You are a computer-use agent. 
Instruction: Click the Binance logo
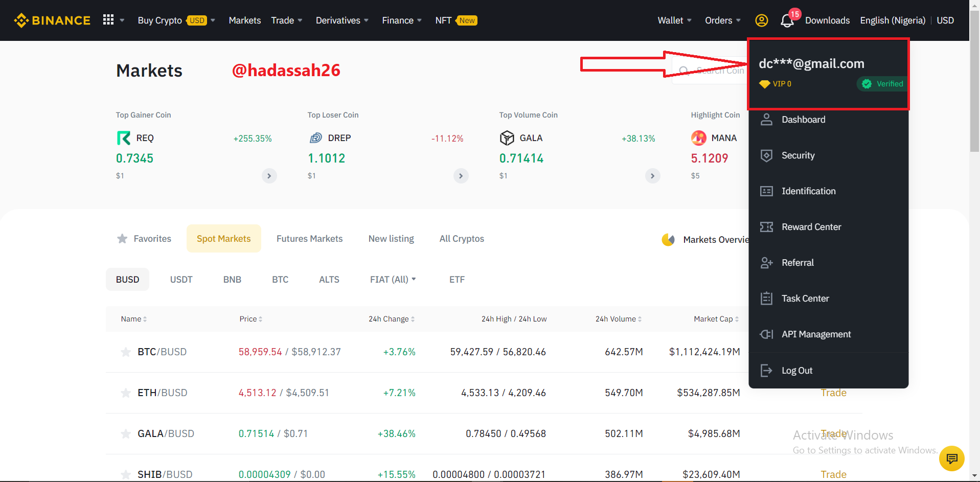click(52, 20)
